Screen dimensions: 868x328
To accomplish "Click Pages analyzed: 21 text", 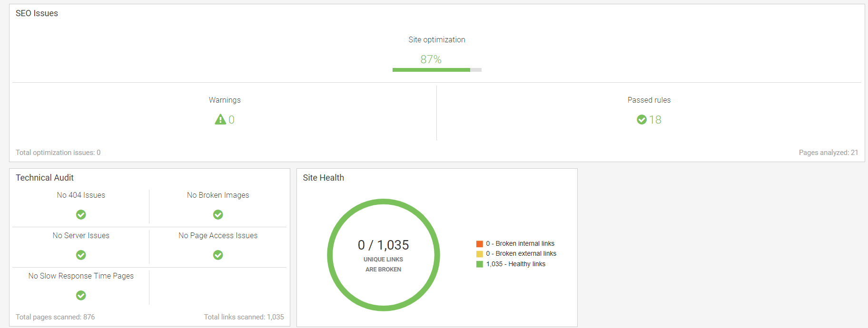I will [x=829, y=153].
